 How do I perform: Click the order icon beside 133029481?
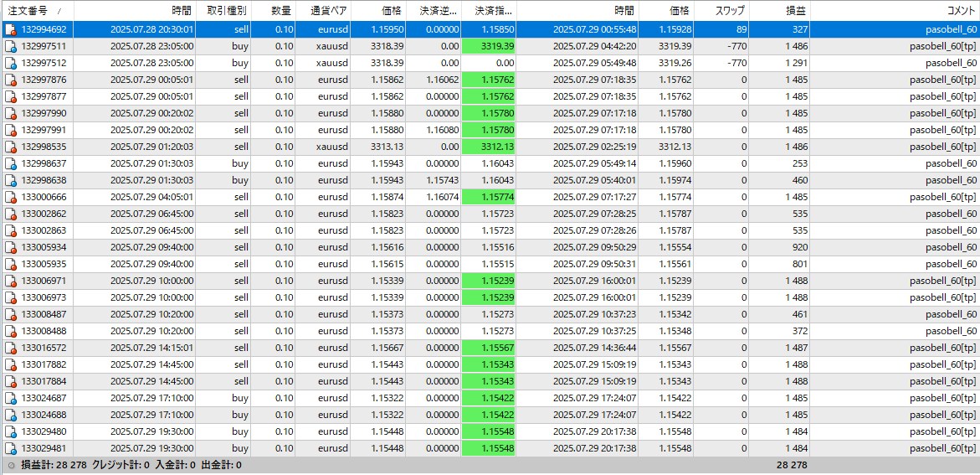click(x=10, y=449)
